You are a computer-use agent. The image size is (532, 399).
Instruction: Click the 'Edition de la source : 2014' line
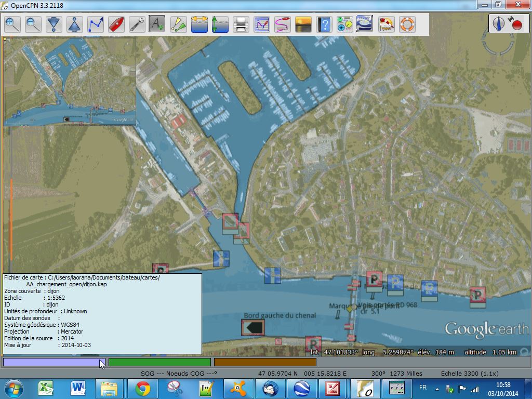[x=39, y=338]
